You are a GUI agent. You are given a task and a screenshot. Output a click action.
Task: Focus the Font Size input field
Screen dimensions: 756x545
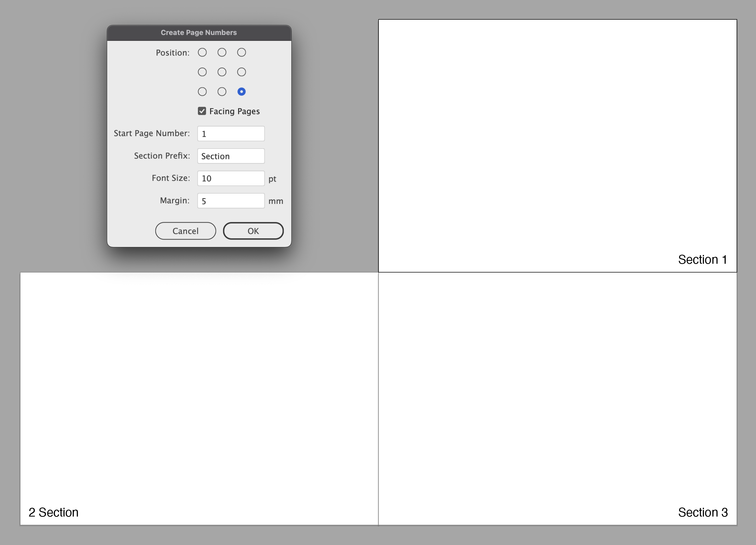[231, 178]
